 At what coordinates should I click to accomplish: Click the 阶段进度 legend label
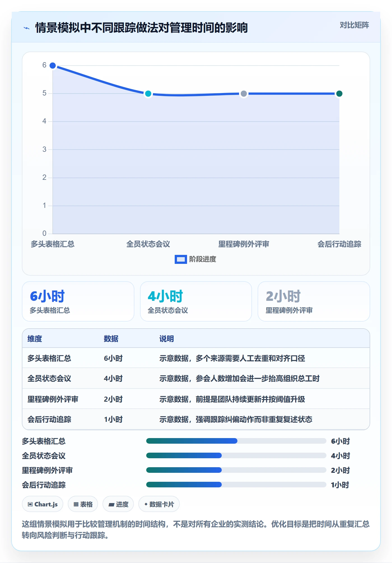pyautogui.click(x=203, y=259)
